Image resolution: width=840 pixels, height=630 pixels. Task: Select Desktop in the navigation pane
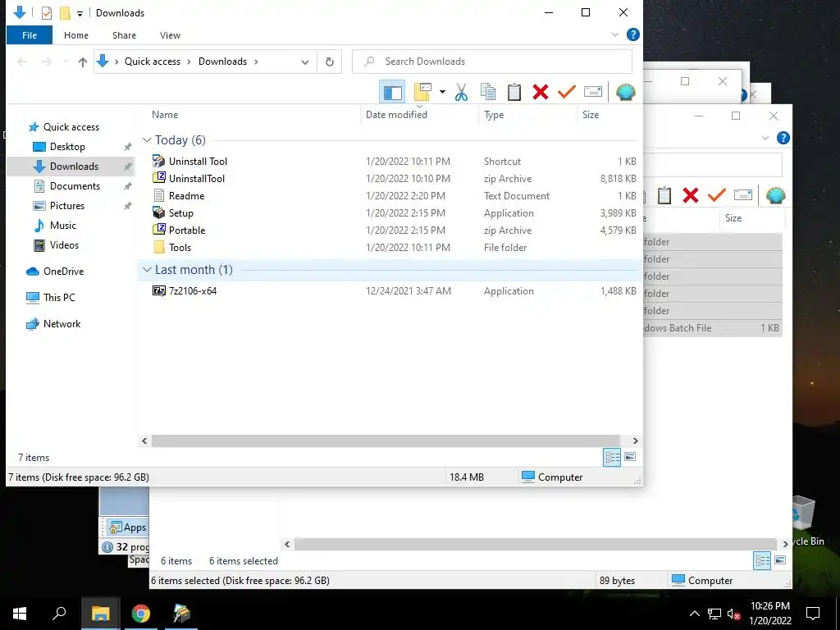pyautogui.click(x=67, y=147)
